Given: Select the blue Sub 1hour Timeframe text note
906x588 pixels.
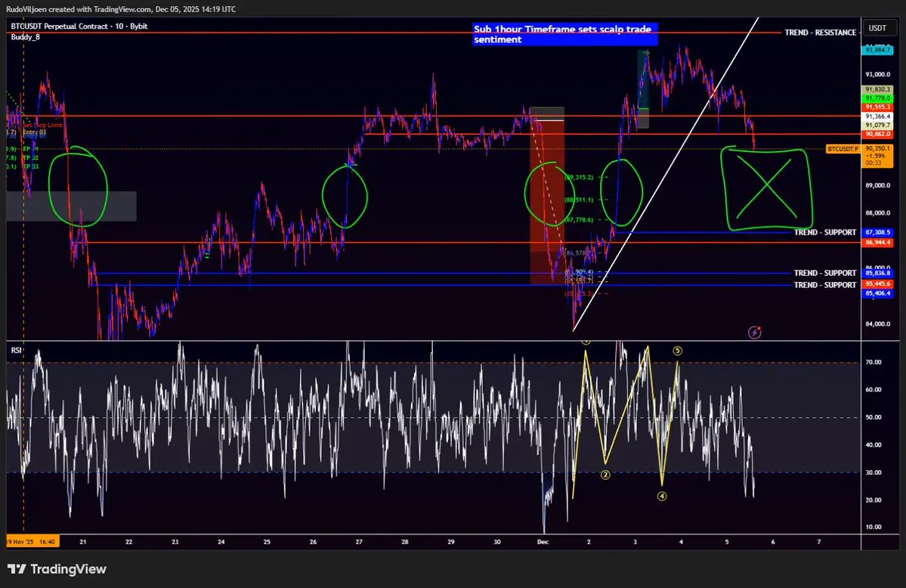Looking at the screenshot, I should point(564,34).
